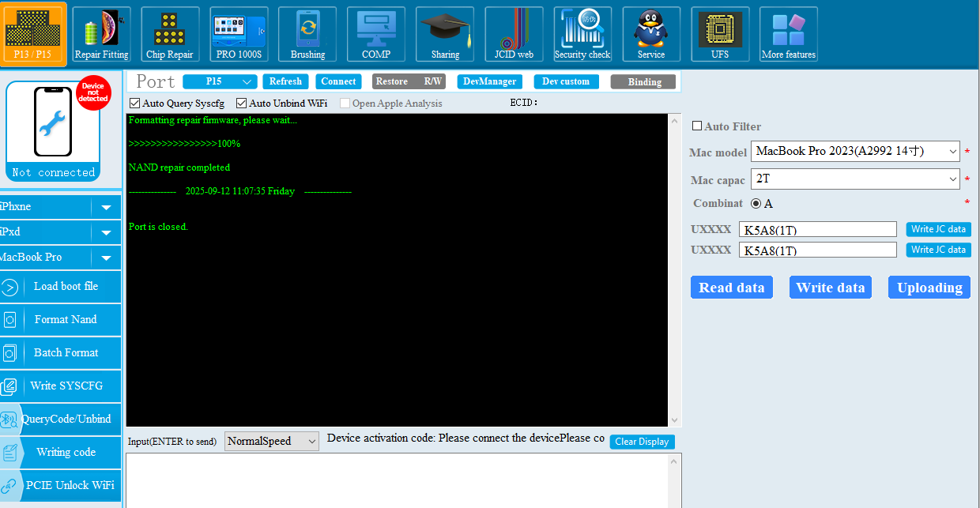Open the P13 / P15 module
980x508 pixels.
point(32,34)
